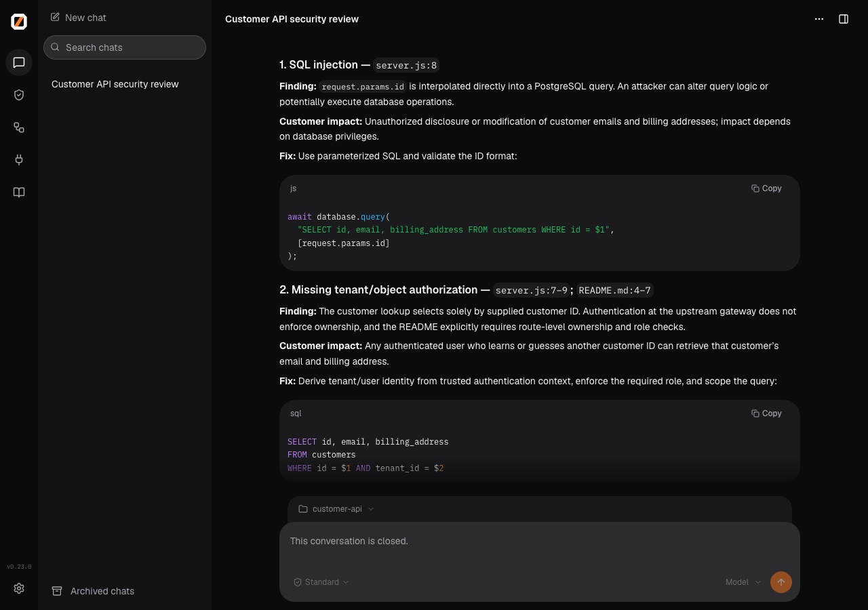Click the page title at the top
The image size is (868, 610).
point(292,19)
